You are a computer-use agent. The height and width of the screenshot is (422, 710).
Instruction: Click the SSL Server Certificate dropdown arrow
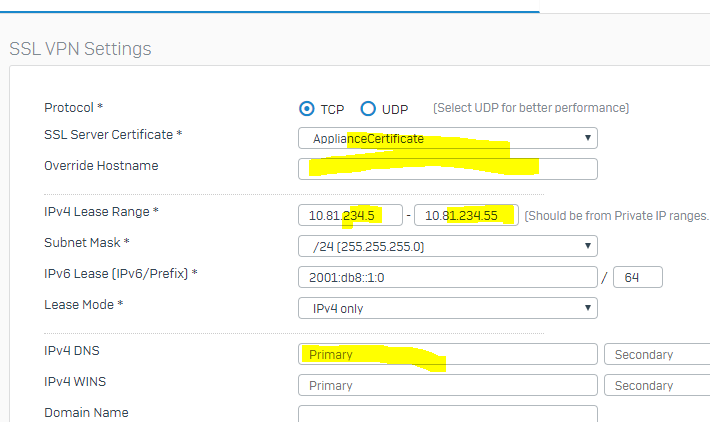(x=587, y=138)
